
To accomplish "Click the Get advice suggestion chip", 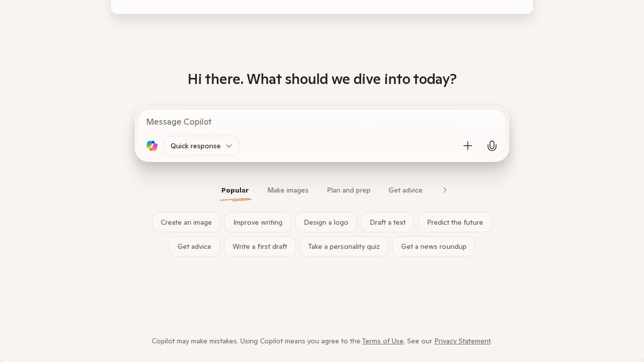I will pyautogui.click(x=194, y=246).
